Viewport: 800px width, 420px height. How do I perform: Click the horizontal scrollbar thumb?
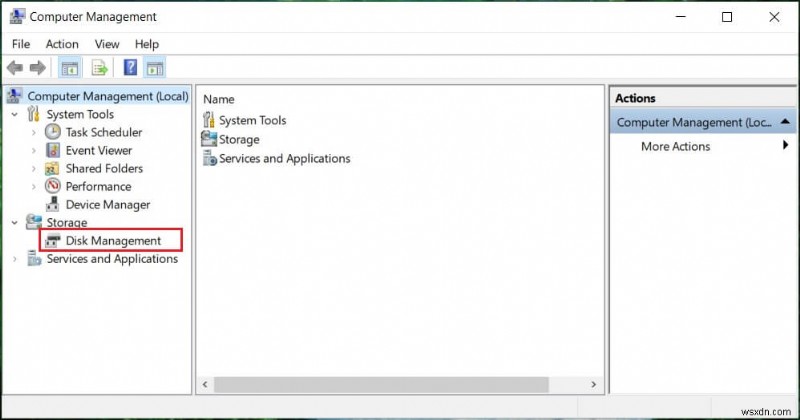(381, 384)
